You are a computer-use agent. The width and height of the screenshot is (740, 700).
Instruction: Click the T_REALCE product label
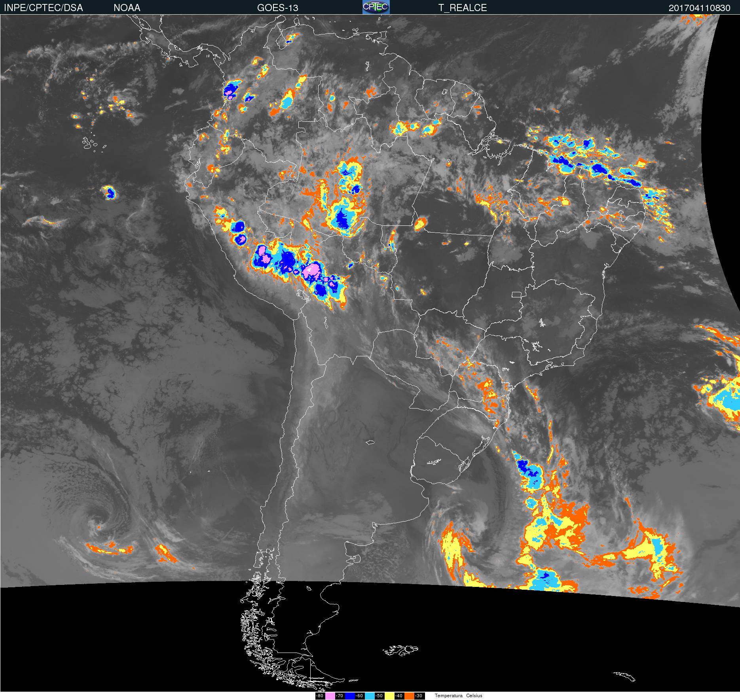[x=463, y=8]
